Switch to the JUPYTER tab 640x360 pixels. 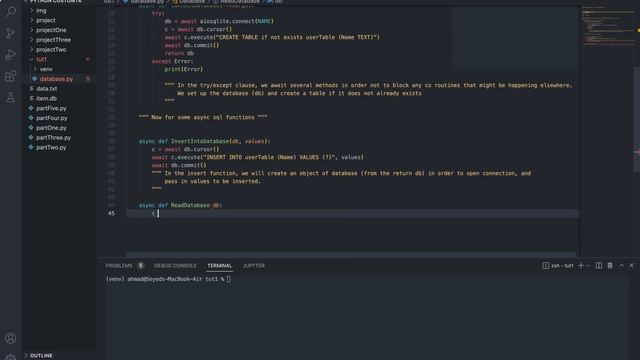(253, 266)
